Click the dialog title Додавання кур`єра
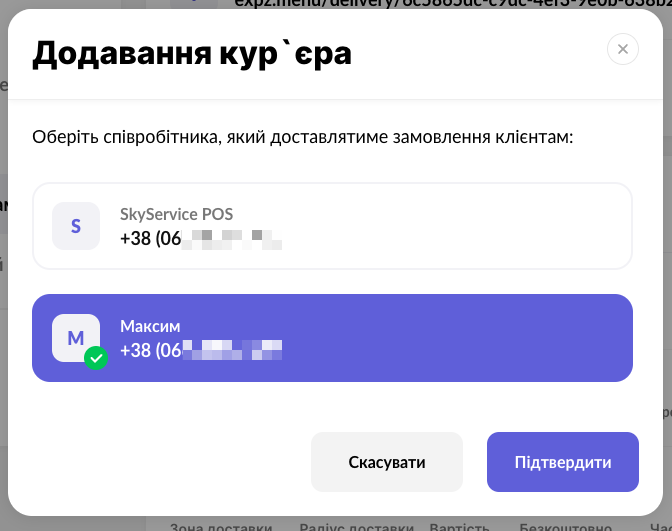Viewport: 672px width, 531px height. click(192, 54)
